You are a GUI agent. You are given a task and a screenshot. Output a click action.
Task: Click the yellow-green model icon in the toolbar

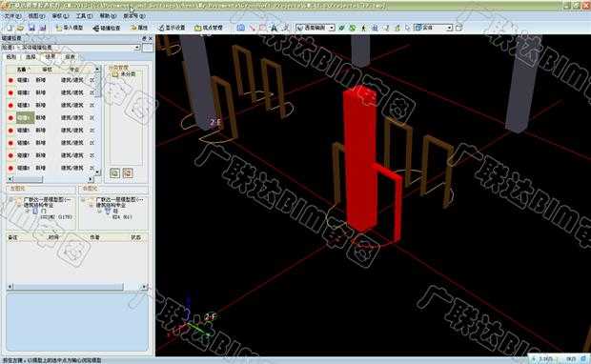click(x=397, y=28)
